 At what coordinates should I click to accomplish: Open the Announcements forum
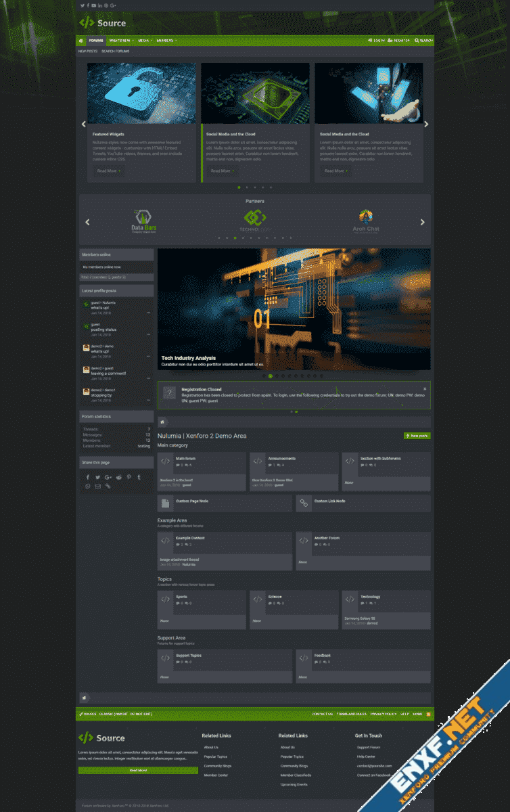tap(281, 459)
